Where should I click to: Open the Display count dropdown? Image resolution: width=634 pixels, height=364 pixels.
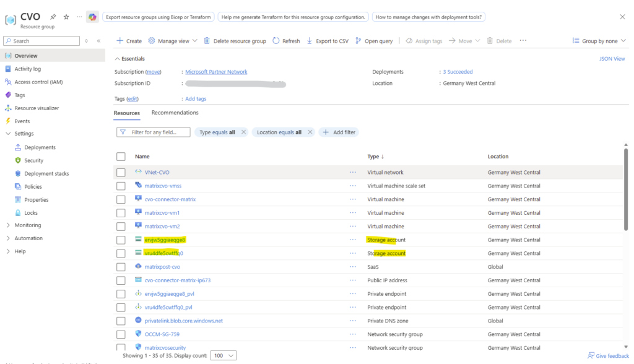pos(224,356)
